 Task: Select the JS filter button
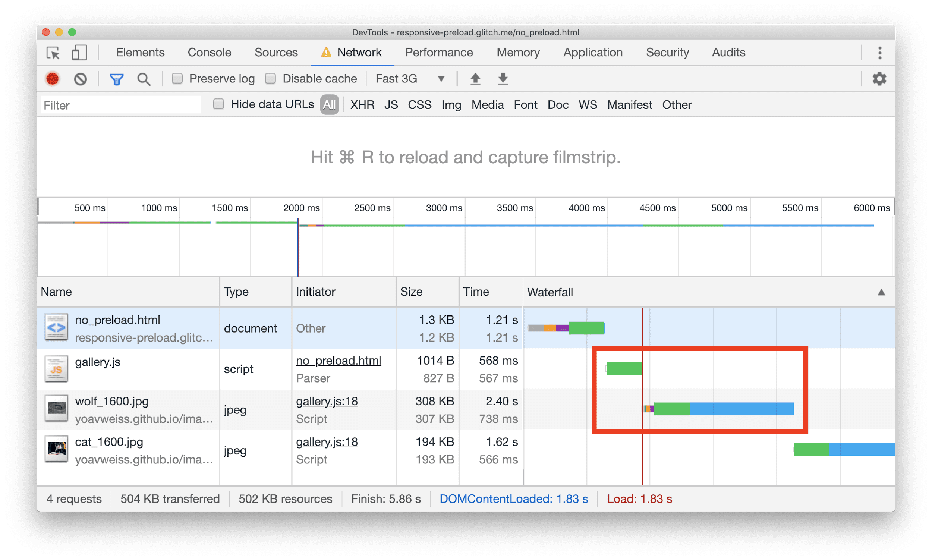click(391, 105)
